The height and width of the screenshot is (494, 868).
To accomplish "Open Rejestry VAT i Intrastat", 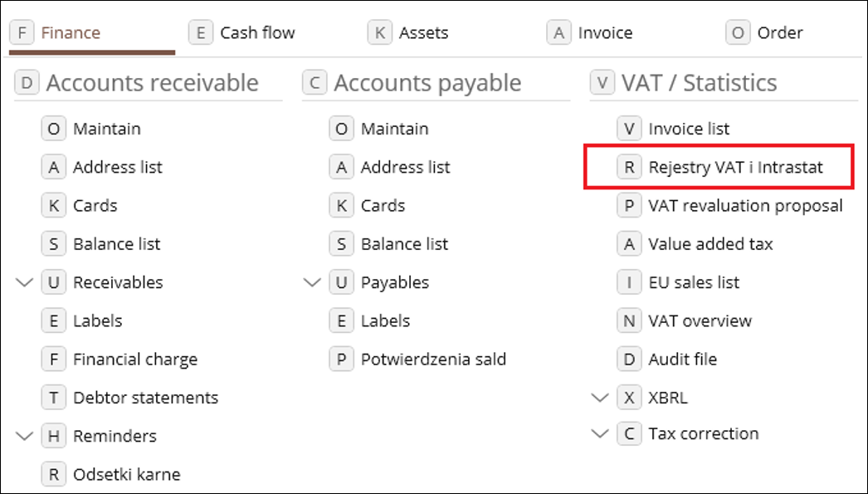I will tap(719, 167).
